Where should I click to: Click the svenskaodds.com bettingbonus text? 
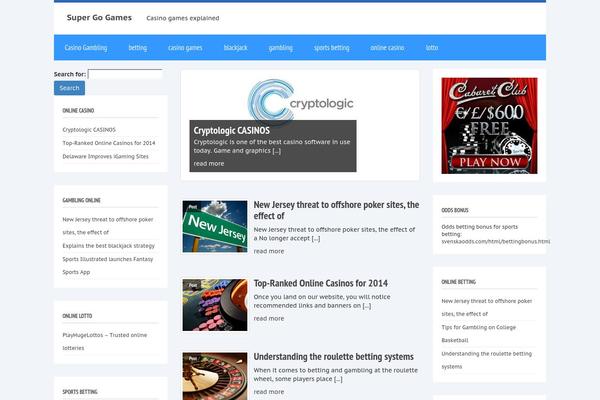(496, 242)
